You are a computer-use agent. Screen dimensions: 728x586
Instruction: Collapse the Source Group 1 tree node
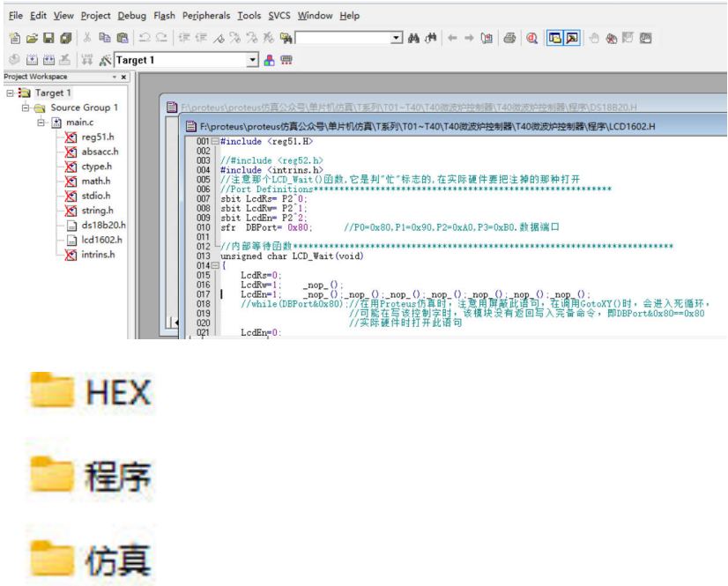(26, 108)
